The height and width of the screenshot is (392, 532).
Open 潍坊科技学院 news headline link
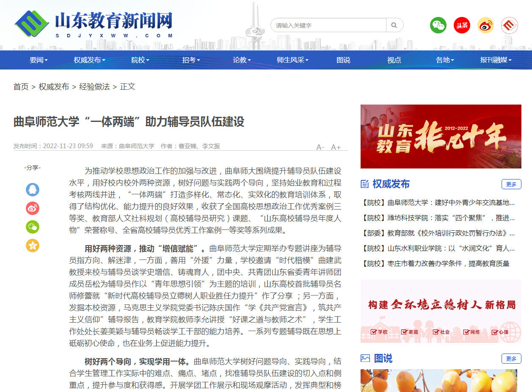(x=438, y=218)
